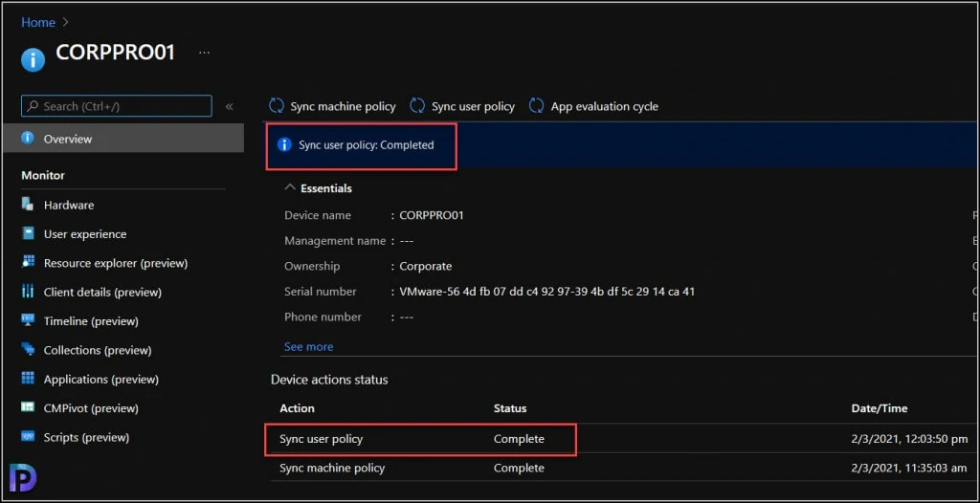Click Complete status for Sync user policy
The height and width of the screenshot is (503, 980).
click(x=519, y=439)
